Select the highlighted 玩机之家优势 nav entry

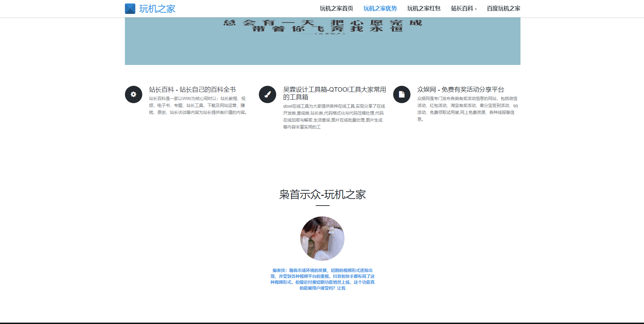380,8
